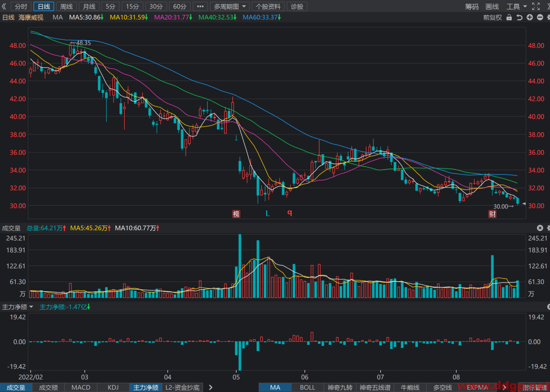This screenshot has width=550, height=392.
Task: Close the 成交量 volume panel
Action: (540, 228)
